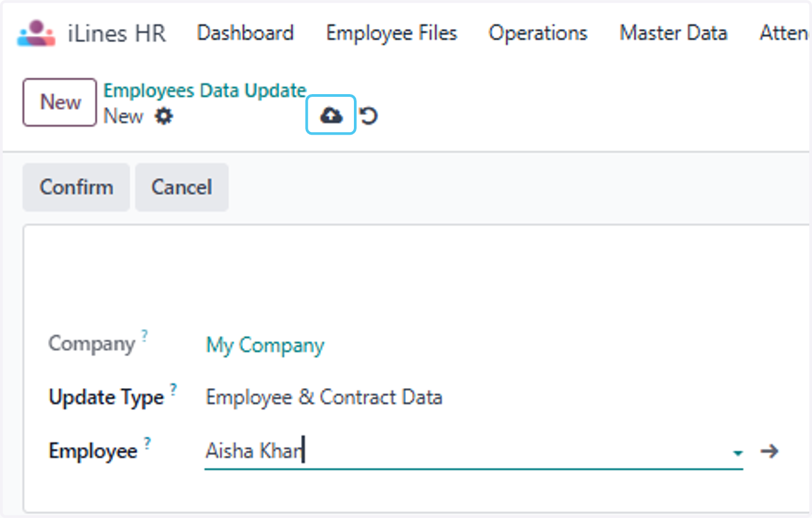Open the Dashboard menu
812x518 pixels.
(245, 33)
